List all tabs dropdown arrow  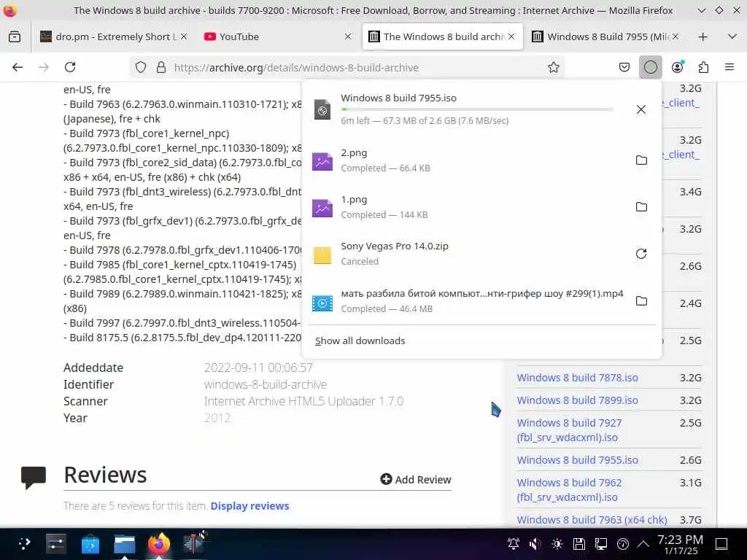coord(732,36)
